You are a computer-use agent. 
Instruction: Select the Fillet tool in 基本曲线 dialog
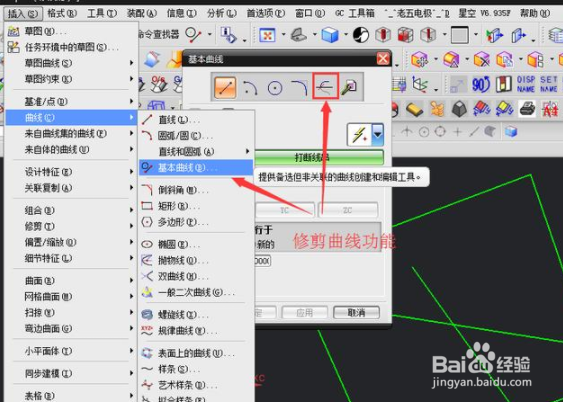[x=299, y=88]
